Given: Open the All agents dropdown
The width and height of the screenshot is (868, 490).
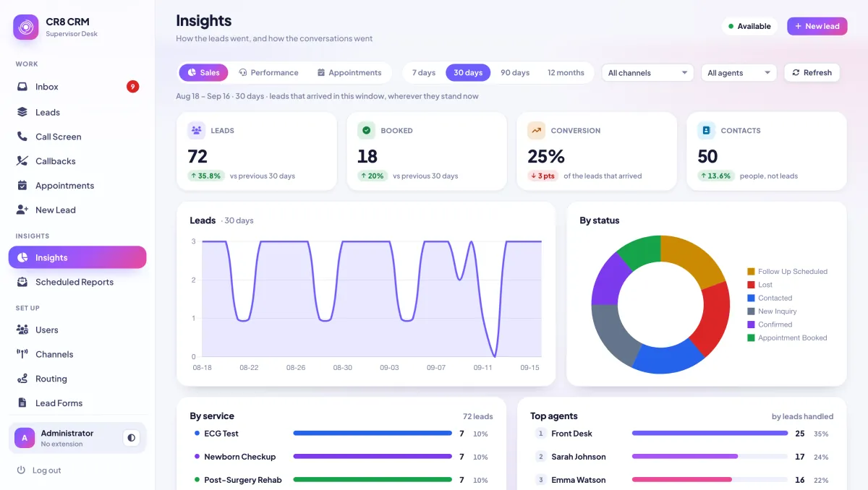Looking at the screenshot, I should point(739,72).
